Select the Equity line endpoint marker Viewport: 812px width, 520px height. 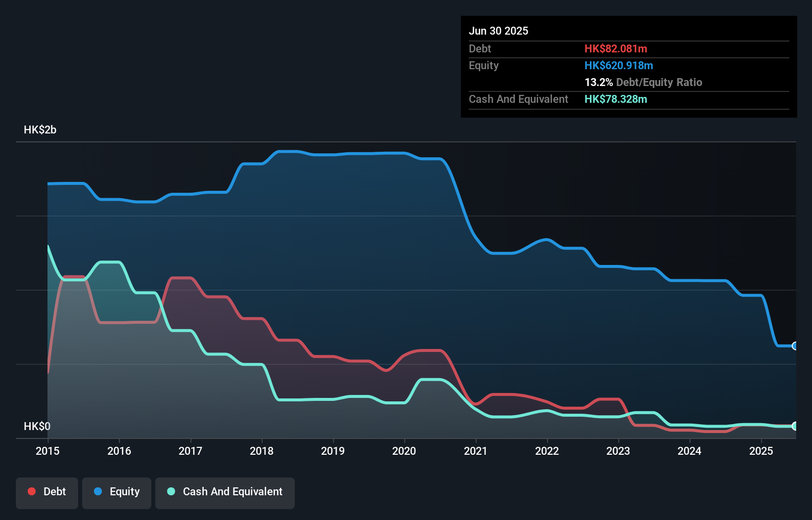tap(795, 347)
